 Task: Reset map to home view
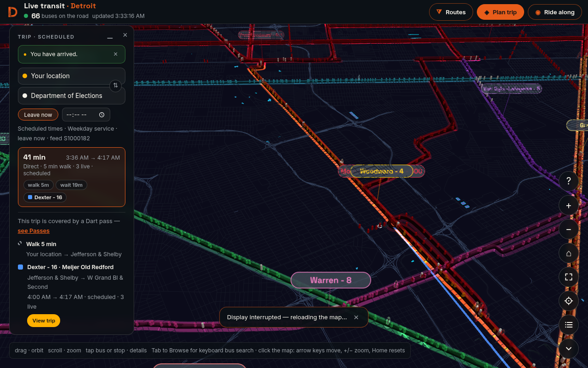tap(569, 253)
